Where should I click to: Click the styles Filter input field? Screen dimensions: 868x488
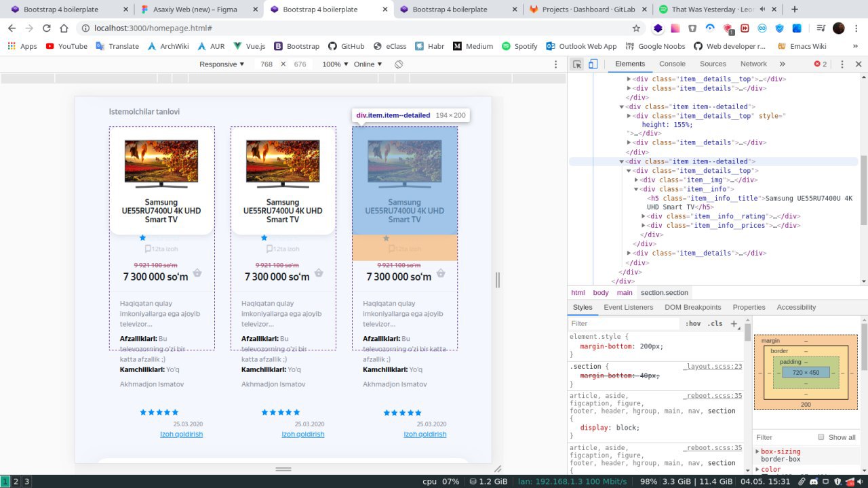(624, 324)
